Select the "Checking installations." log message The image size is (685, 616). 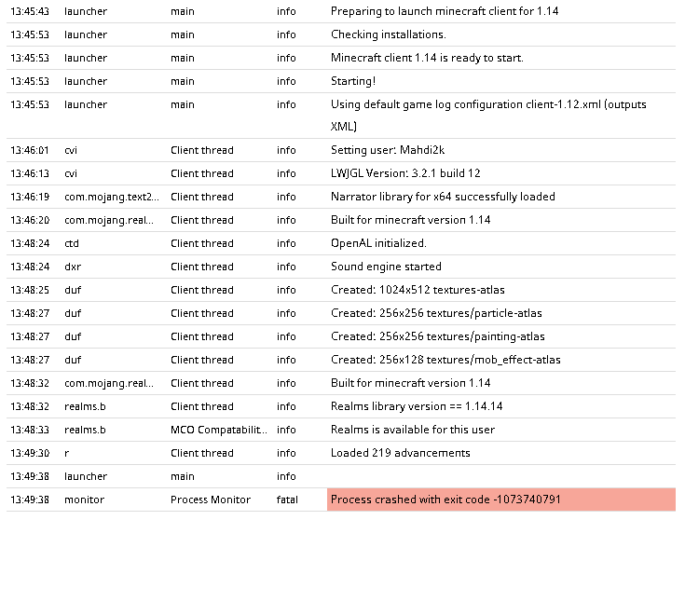(388, 34)
